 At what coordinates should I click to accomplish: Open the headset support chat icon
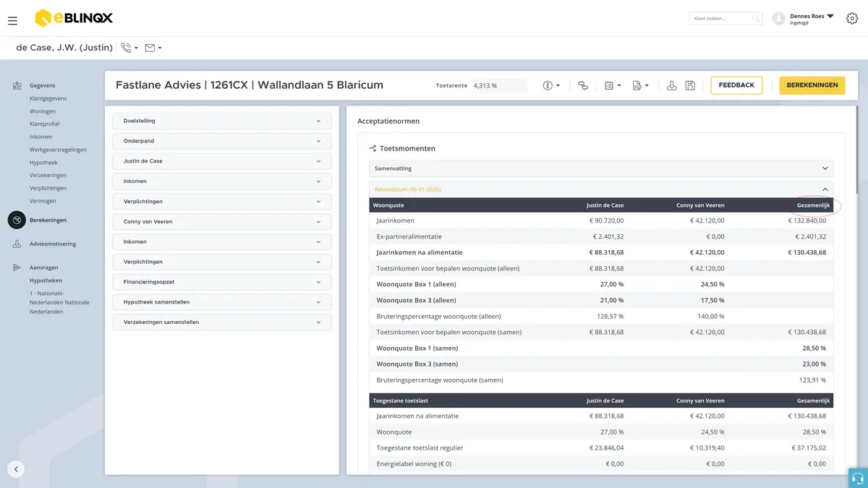[x=858, y=478]
